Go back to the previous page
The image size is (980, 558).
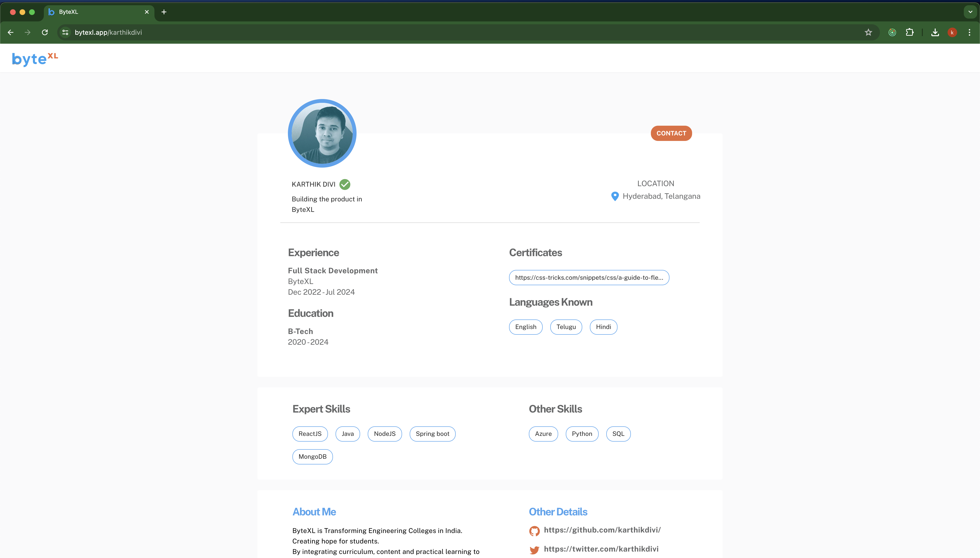click(x=11, y=33)
